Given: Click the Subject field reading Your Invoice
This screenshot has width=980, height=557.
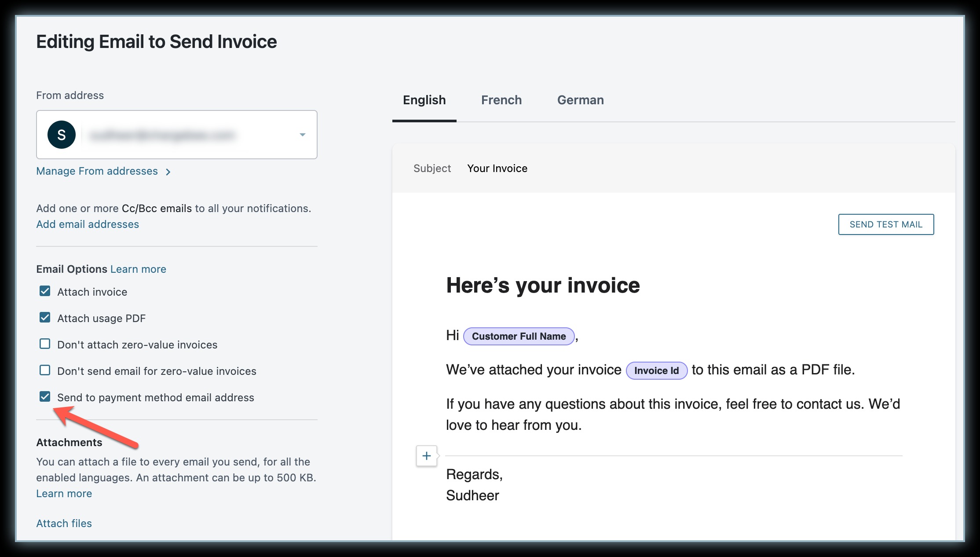Looking at the screenshot, I should (x=497, y=169).
